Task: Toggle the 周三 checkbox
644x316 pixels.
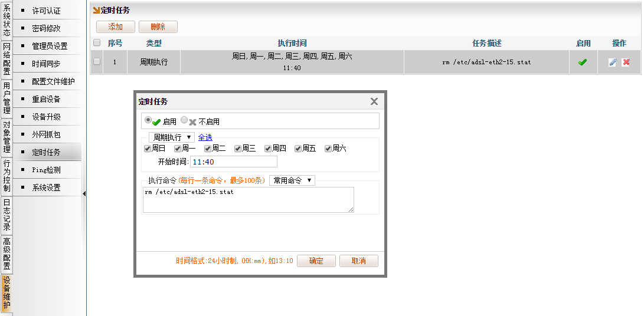Action: pyautogui.click(x=238, y=149)
